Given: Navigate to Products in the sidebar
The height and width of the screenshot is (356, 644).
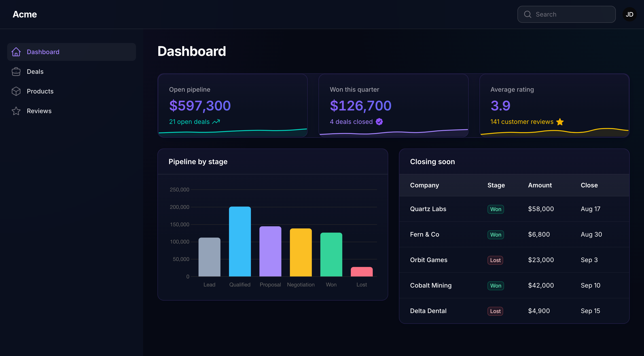Looking at the screenshot, I should [x=72, y=91].
